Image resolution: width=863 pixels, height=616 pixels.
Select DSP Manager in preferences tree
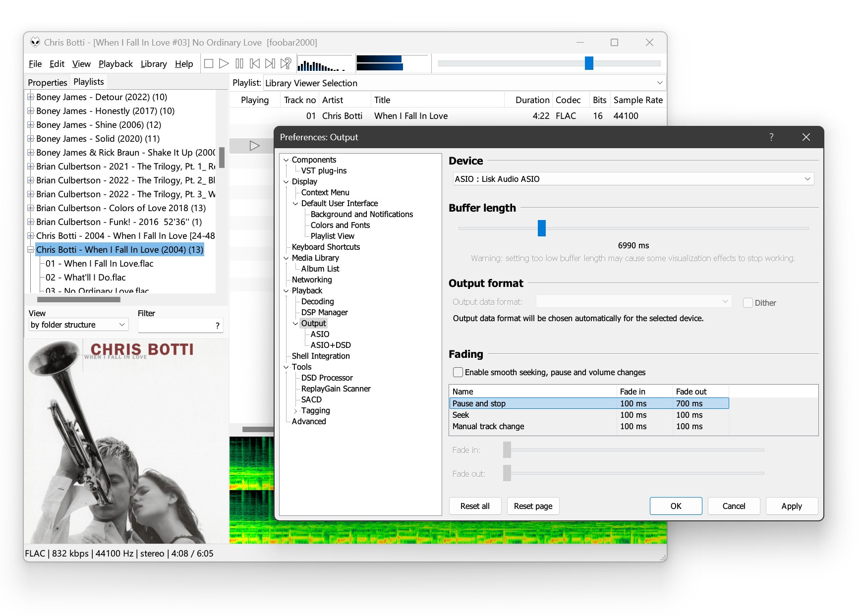point(324,313)
